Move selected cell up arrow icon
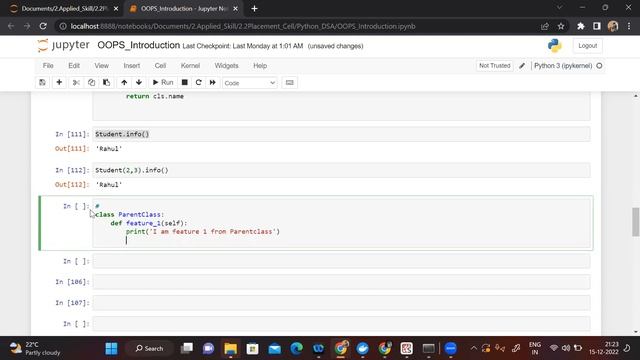This screenshot has height=360, width=640. click(124, 82)
